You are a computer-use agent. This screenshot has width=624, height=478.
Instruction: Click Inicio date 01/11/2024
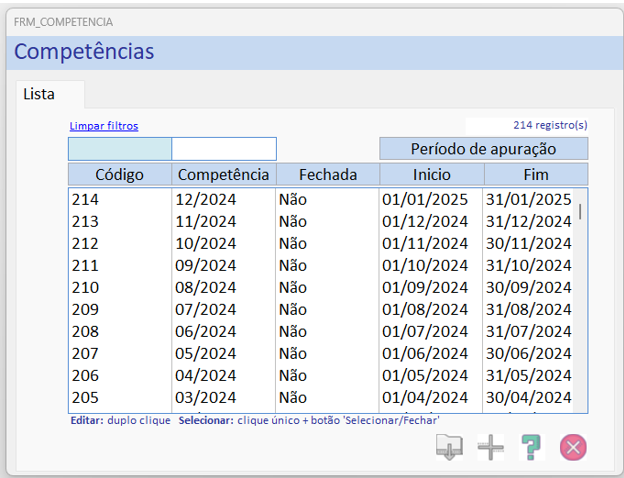pyautogui.click(x=425, y=243)
